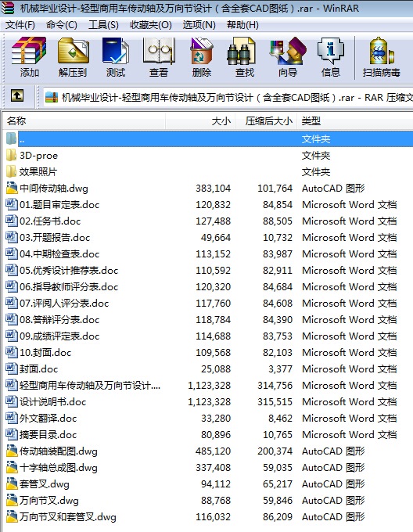Select the file 10.封面.doc
The height and width of the screenshot is (532, 413).
(x=45, y=353)
